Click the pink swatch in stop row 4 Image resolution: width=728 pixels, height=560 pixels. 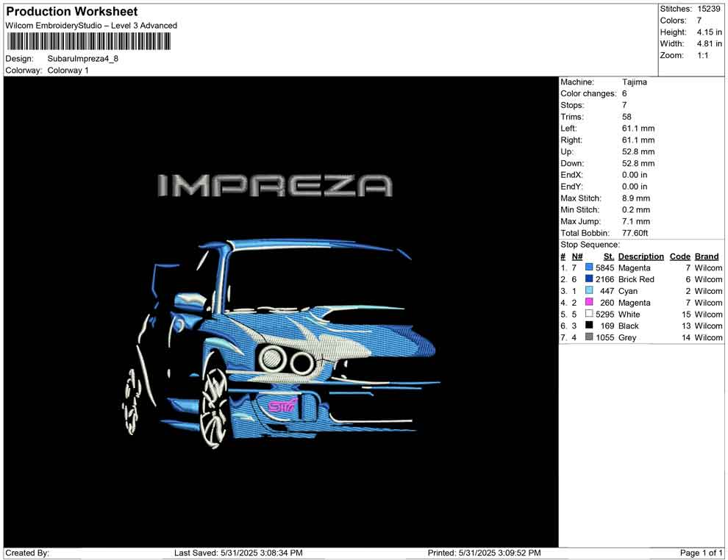589,302
